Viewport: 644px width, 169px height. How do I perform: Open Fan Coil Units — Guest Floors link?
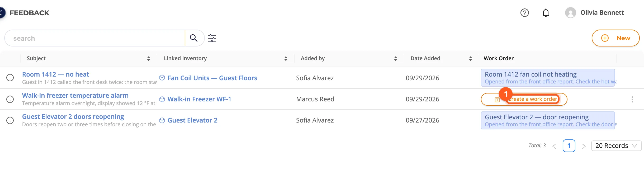[212, 78]
